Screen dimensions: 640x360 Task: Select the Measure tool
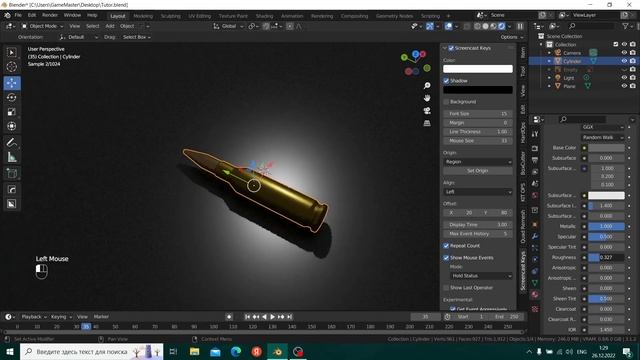tap(11, 157)
